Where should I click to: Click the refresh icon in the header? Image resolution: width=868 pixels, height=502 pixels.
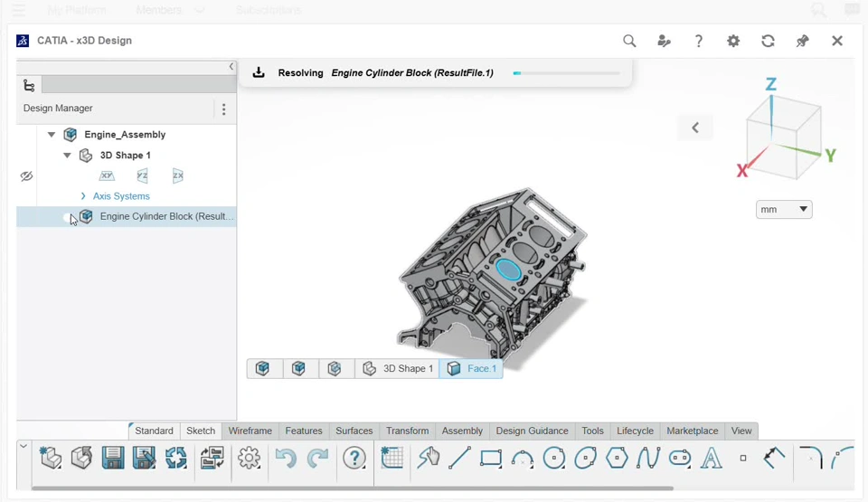pyautogui.click(x=768, y=41)
